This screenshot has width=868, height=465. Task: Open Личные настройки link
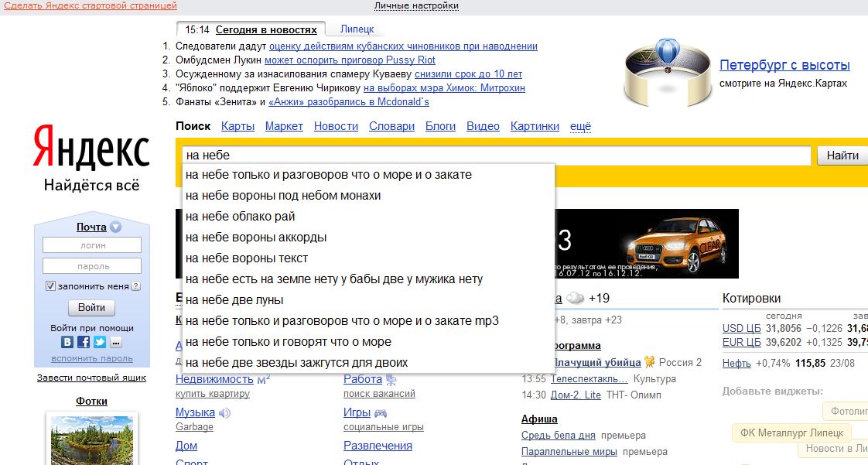pos(416,5)
